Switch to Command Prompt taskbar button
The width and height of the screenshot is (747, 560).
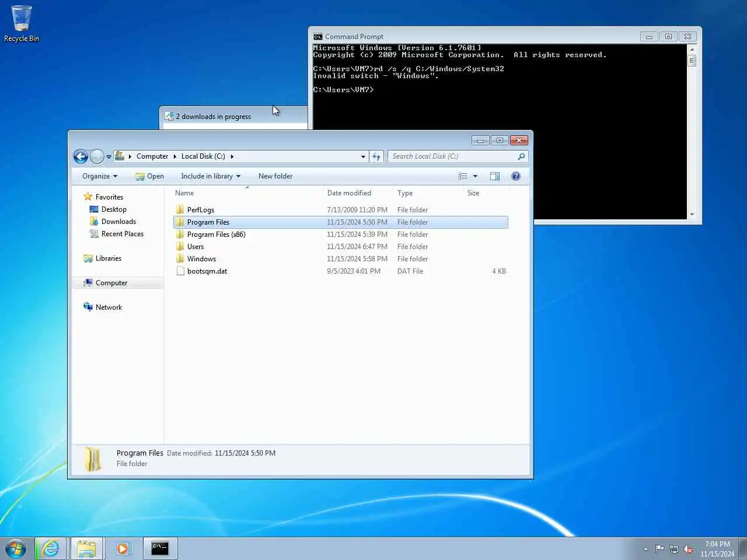coord(160,548)
